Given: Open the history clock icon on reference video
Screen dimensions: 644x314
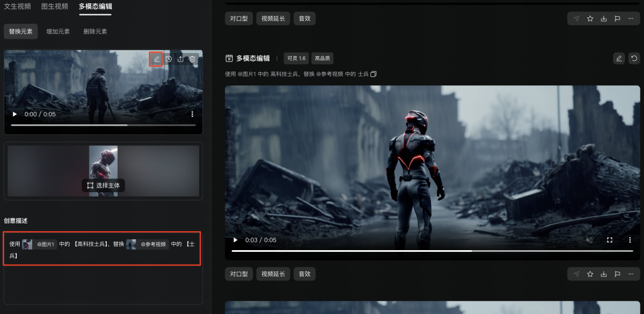Looking at the screenshot, I should [x=168, y=59].
